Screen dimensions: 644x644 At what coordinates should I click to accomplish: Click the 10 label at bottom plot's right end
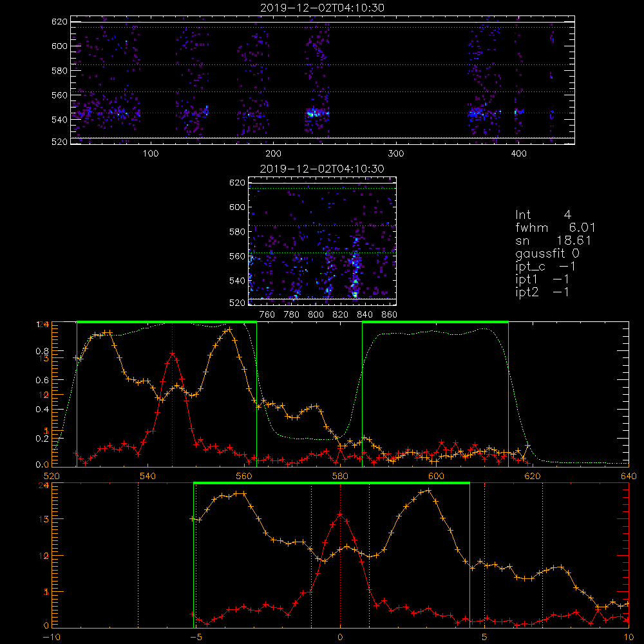629,638
